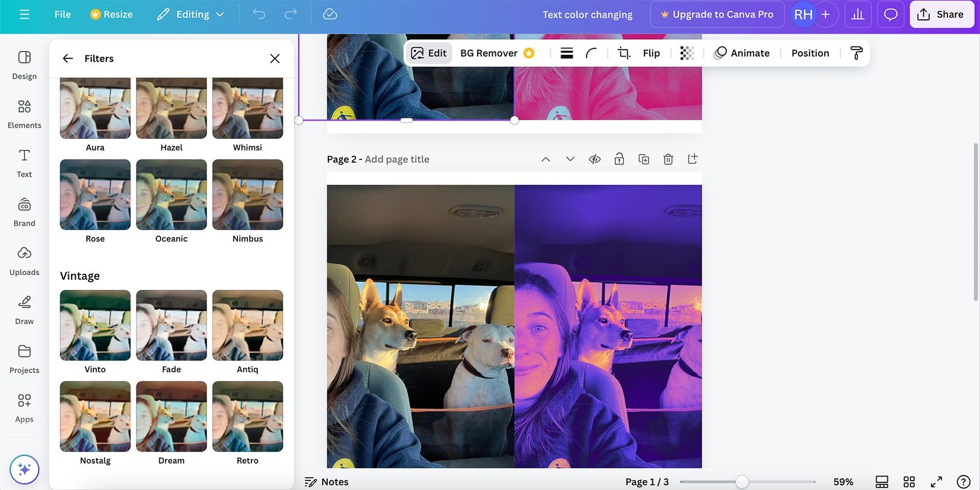Screen dimensions: 980x490
Task: Open the transparency checkerboard icon
Action: pos(687,53)
